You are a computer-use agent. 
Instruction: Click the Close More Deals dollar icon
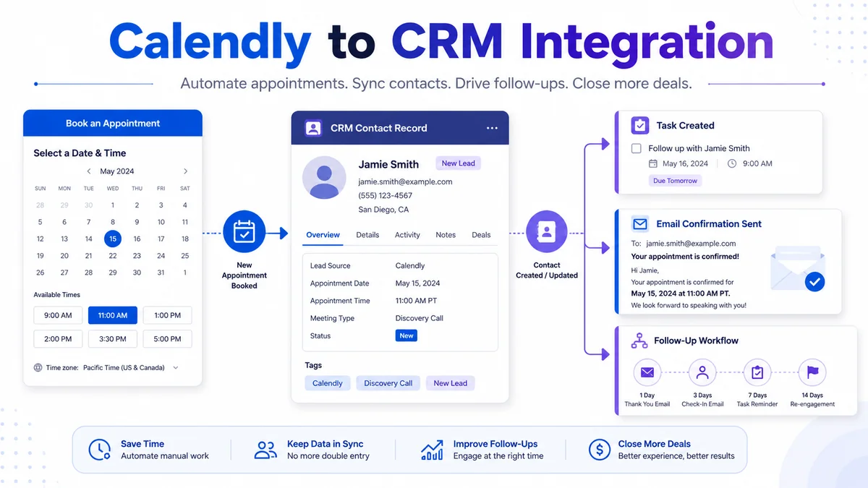pos(599,450)
